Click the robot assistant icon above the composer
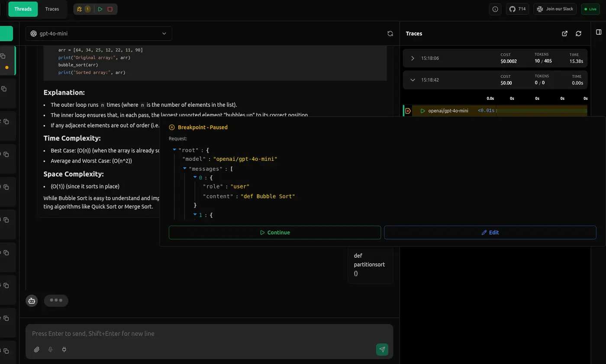The height and width of the screenshot is (364, 606). coord(32,300)
